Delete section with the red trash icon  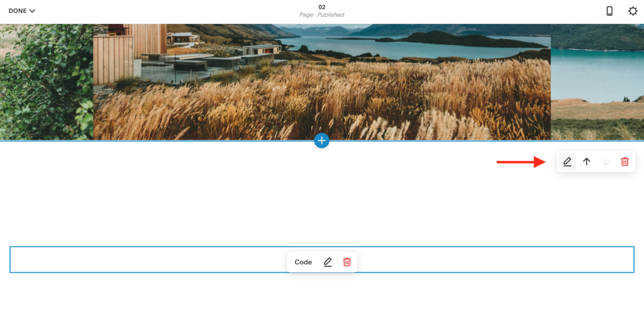(x=625, y=162)
